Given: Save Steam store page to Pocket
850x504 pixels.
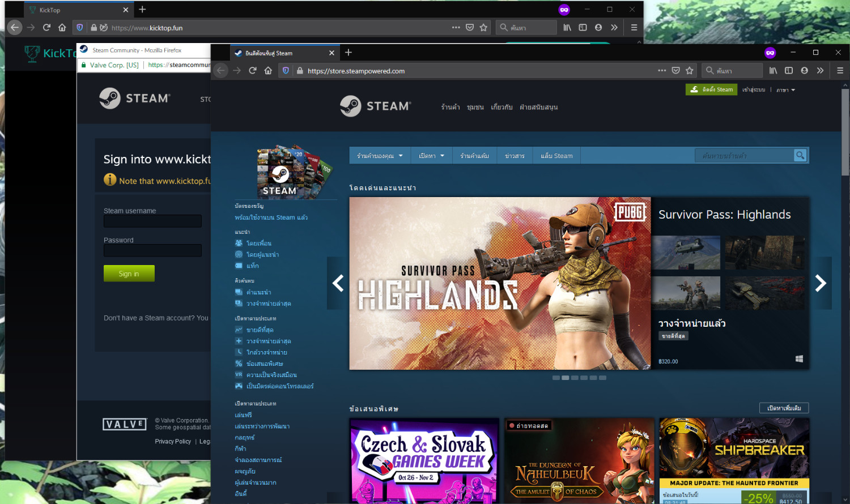Looking at the screenshot, I should [676, 71].
